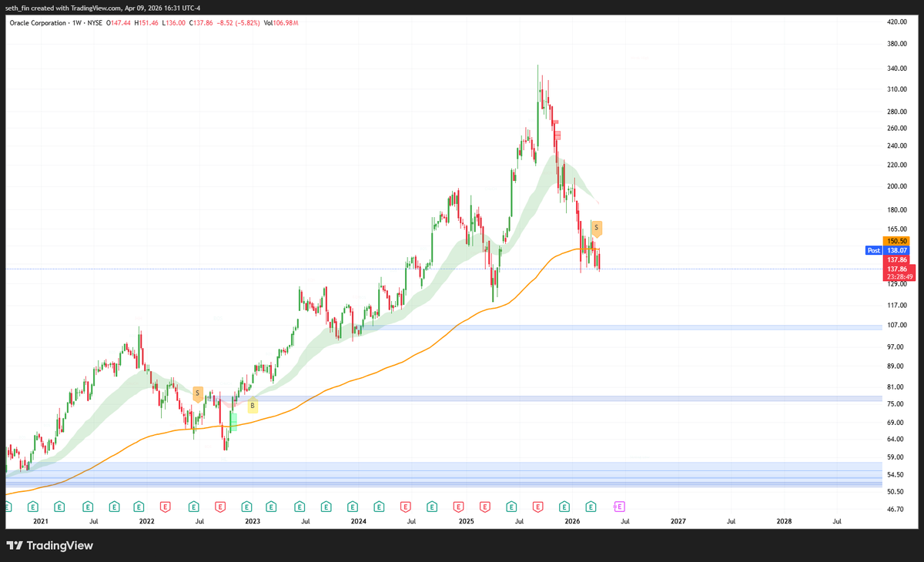Click the green earnings icon below the 2021 label

[x=33, y=507]
